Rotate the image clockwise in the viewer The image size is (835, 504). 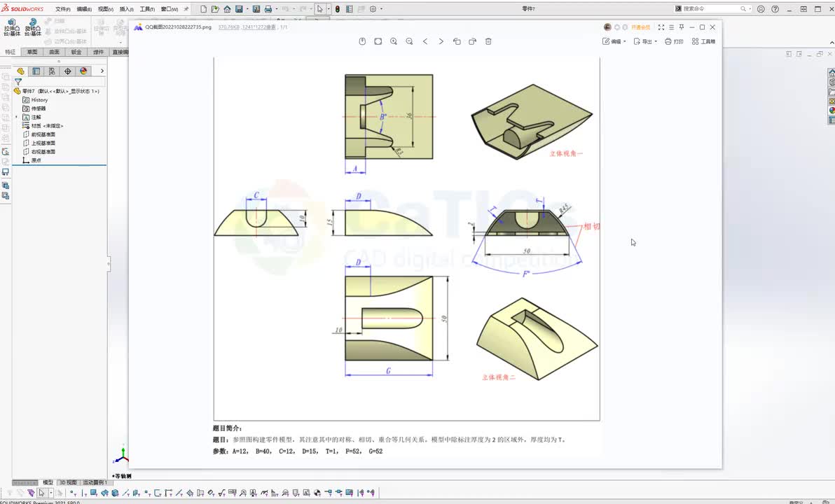[x=472, y=41]
